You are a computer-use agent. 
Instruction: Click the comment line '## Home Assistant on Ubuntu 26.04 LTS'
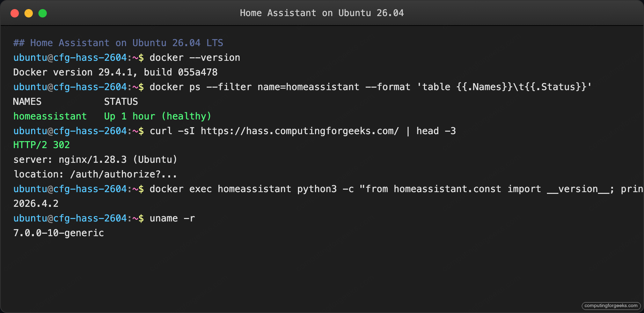118,43
